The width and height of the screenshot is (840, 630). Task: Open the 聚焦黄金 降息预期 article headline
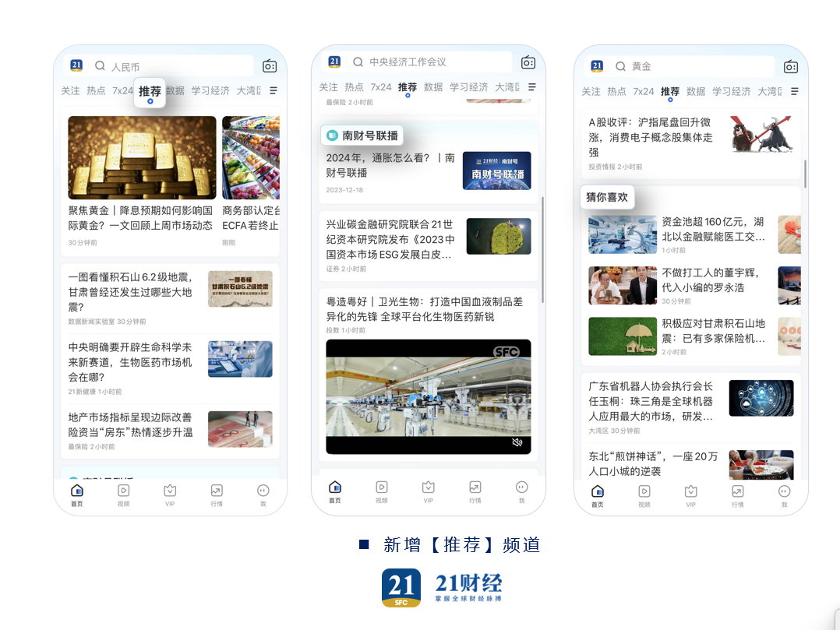140,218
